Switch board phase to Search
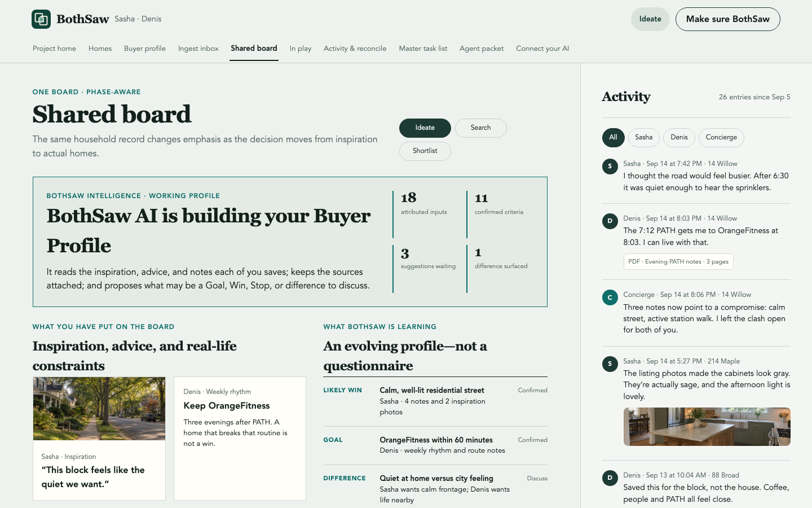Viewport: 812px width, 508px height. click(x=481, y=128)
